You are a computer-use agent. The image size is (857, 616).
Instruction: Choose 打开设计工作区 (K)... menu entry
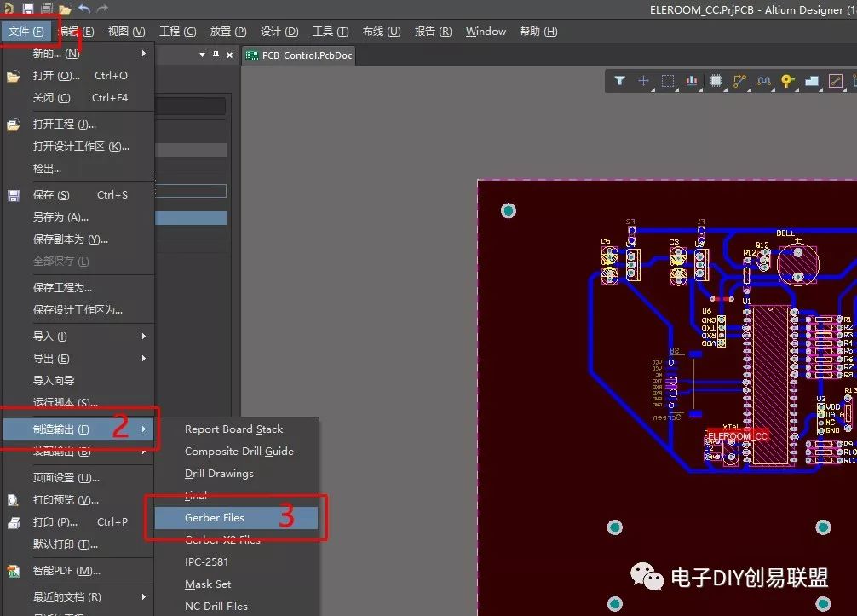point(78,147)
